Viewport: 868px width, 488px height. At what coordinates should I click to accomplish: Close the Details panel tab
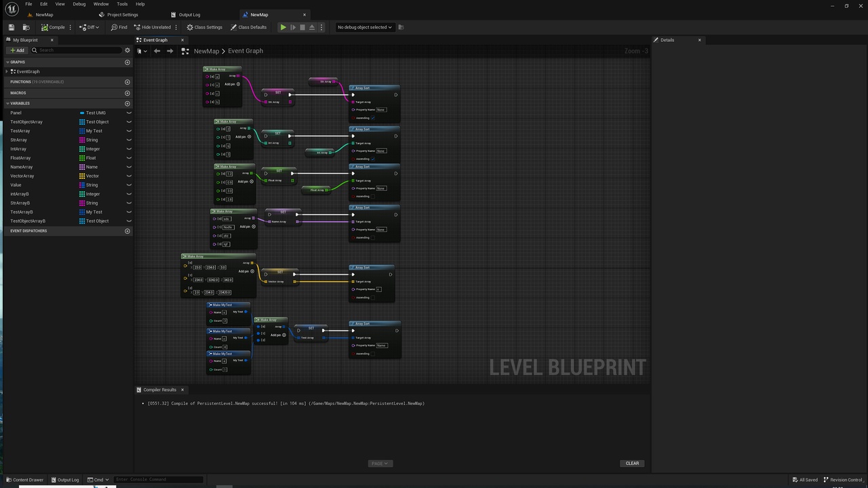coord(700,40)
